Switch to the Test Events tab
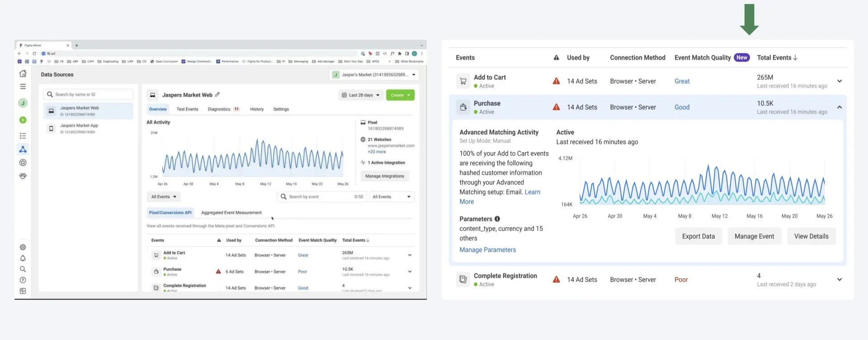The height and width of the screenshot is (340, 868). click(187, 109)
